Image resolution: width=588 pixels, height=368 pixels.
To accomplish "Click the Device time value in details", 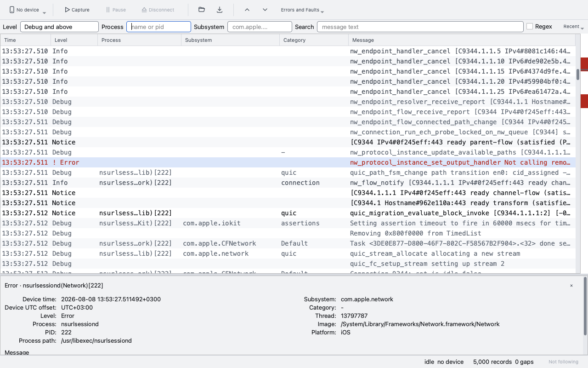I will click(111, 299).
